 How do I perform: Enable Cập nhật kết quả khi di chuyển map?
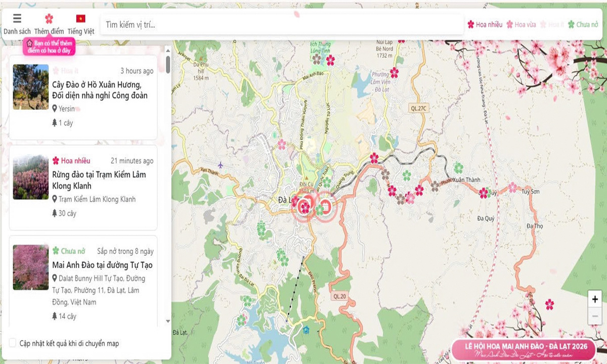tap(13, 343)
